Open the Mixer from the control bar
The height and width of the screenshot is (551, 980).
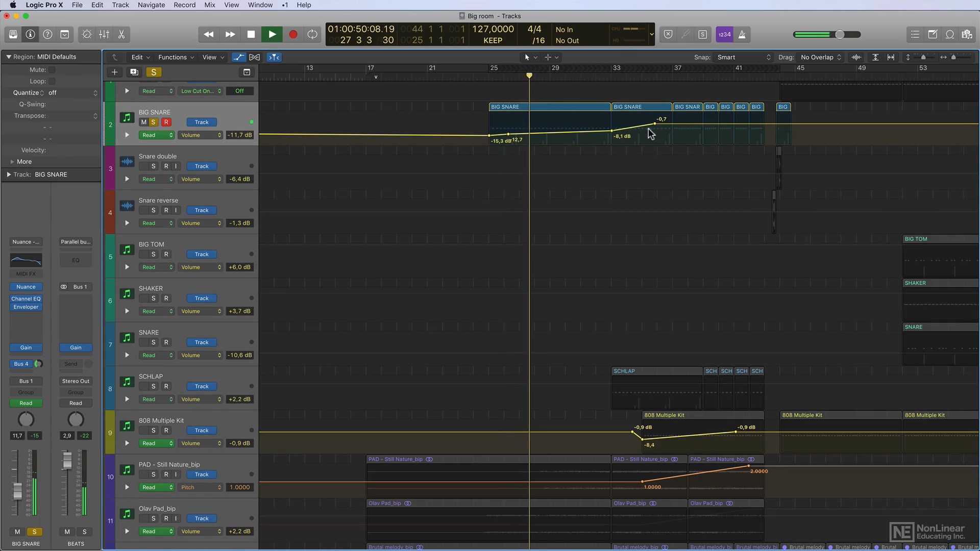(104, 35)
